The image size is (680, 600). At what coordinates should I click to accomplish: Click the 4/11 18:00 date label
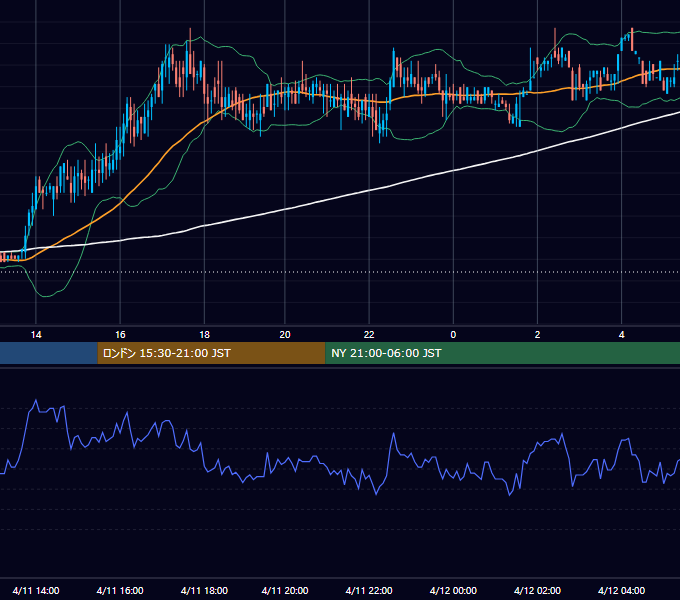[204, 590]
